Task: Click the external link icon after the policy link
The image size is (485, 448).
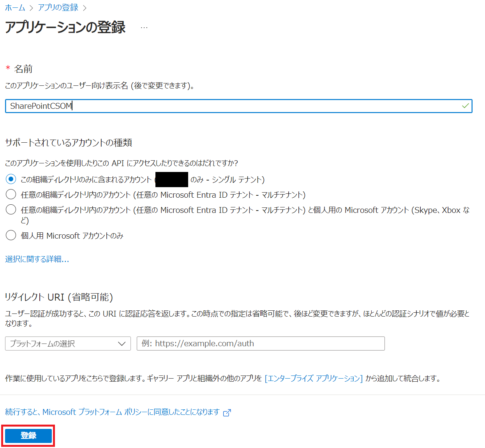Action: pos(228,412)
